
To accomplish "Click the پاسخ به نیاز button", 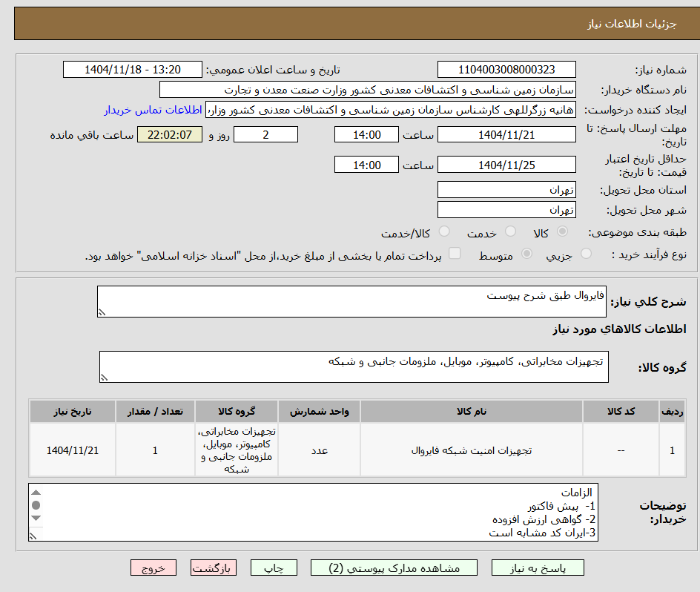I will [538, 568].
